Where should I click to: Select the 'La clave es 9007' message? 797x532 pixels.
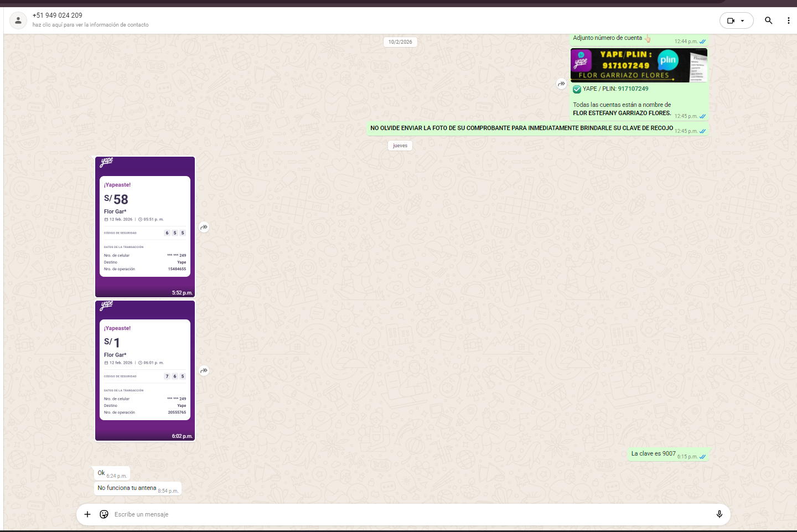coord(653,453)
